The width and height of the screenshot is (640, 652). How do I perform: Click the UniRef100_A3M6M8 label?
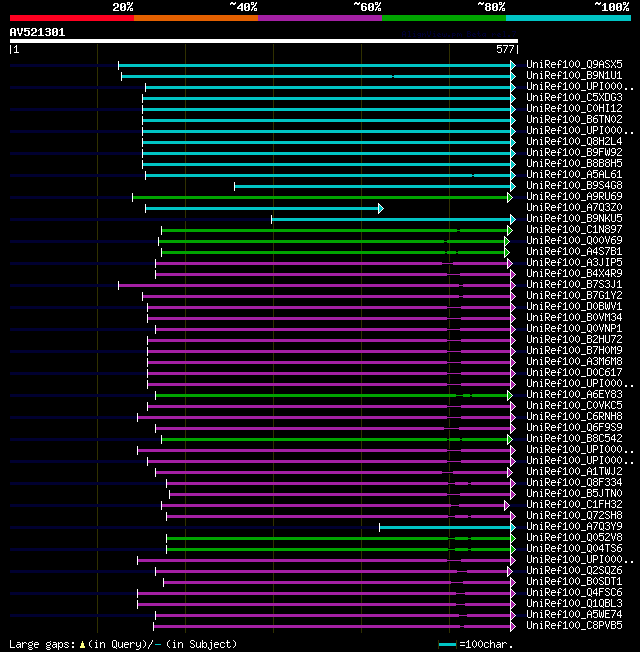click(574, 361)
